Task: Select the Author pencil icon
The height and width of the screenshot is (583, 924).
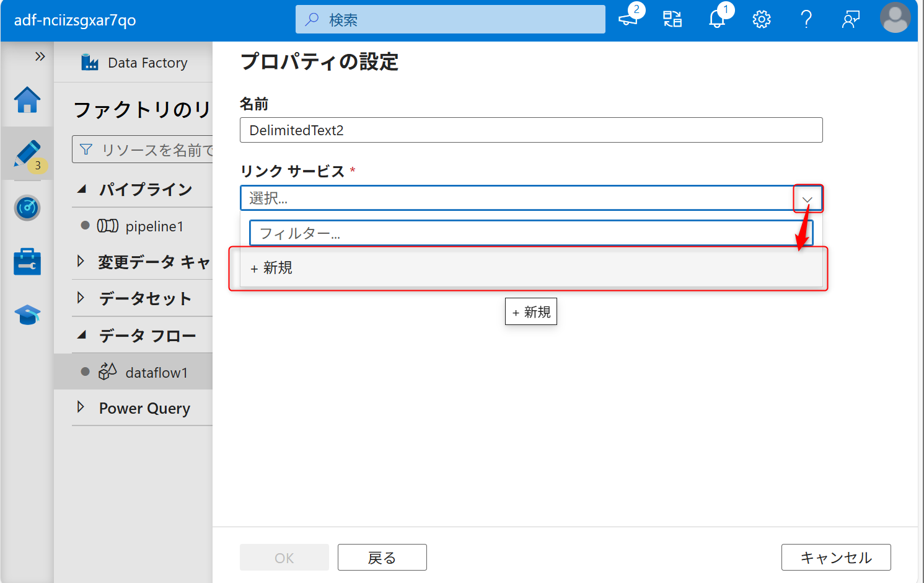Action: (x=27, y=154)
